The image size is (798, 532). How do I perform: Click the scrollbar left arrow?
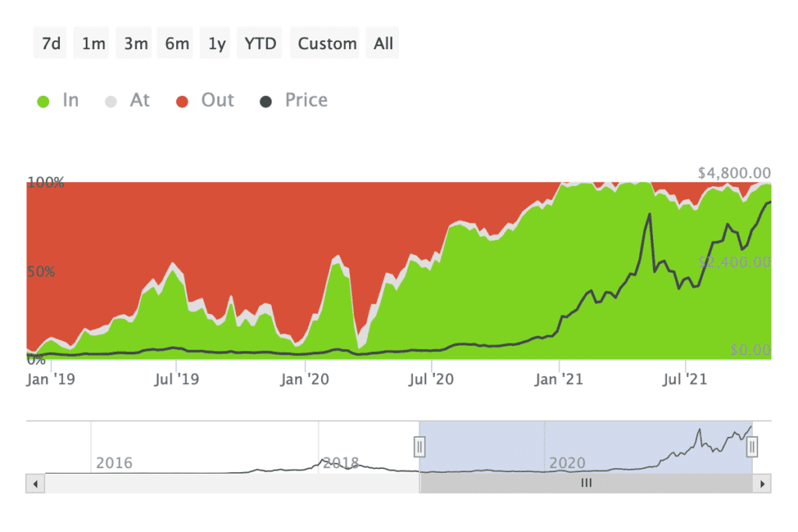click(x=36, y=484)
